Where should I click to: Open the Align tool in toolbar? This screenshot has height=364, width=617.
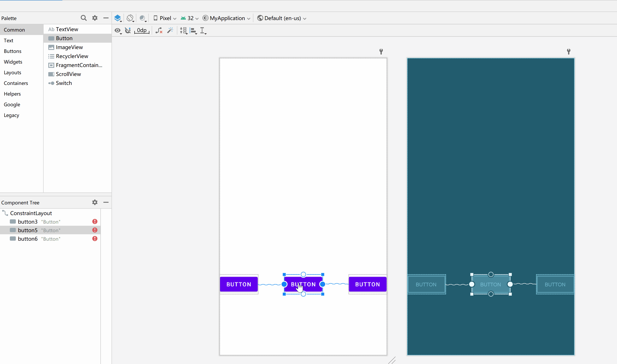(x=194, y=31)
